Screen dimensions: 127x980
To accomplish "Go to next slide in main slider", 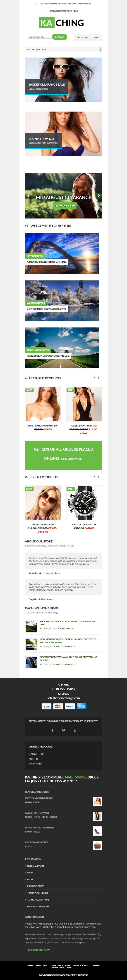I will pos(98,196).
